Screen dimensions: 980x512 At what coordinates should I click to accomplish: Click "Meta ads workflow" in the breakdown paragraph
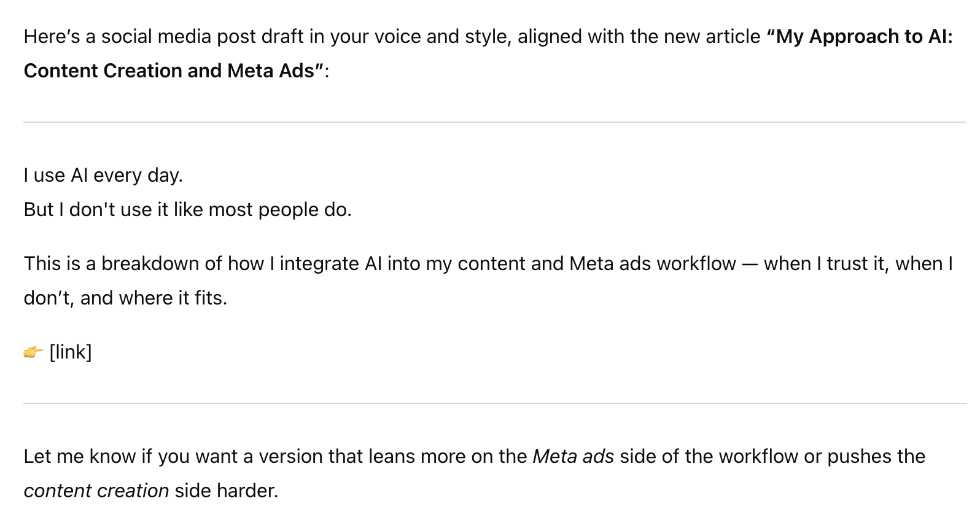[652, 264]
